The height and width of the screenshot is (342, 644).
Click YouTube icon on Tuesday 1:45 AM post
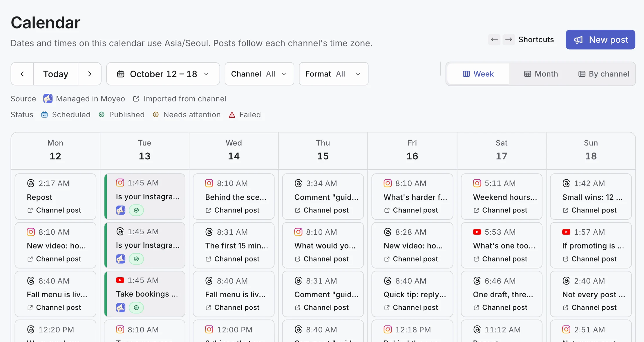tap(120, 280)
